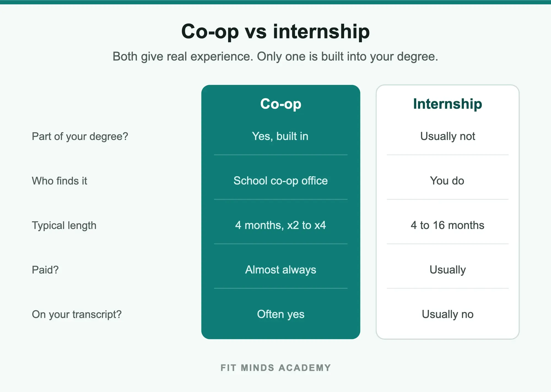Viewport: 551px width, 392px height.
Task: Select the 'Part of your degree?' row label
Action: tap(80, 137)
